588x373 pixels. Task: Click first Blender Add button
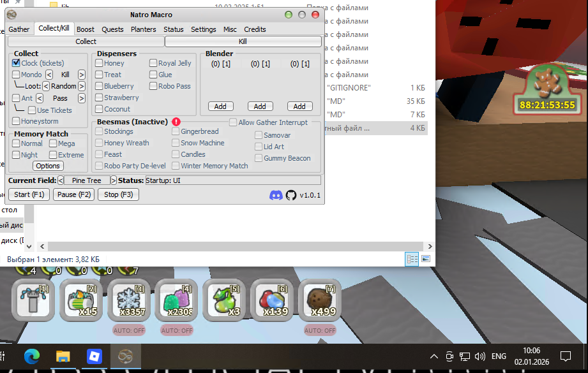tap(220, 106)
